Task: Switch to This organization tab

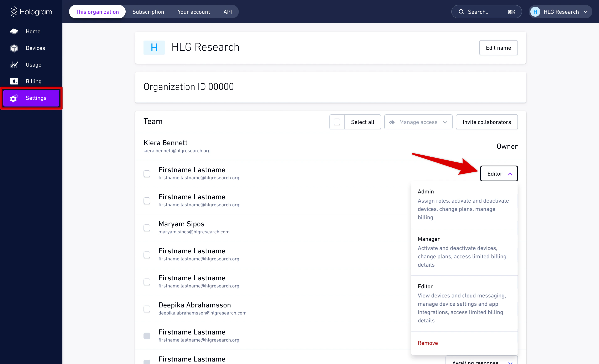Action: (97, 12)
